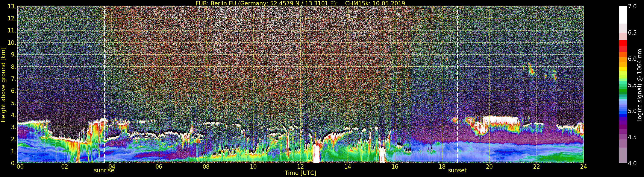
Task: Select the sunrise dashed vertical line
Action: [x=104, y=75]
